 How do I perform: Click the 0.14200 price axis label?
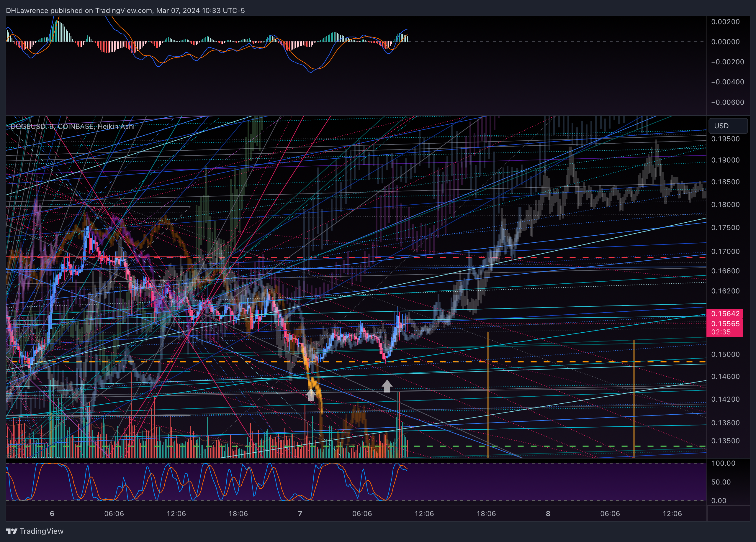725,399
